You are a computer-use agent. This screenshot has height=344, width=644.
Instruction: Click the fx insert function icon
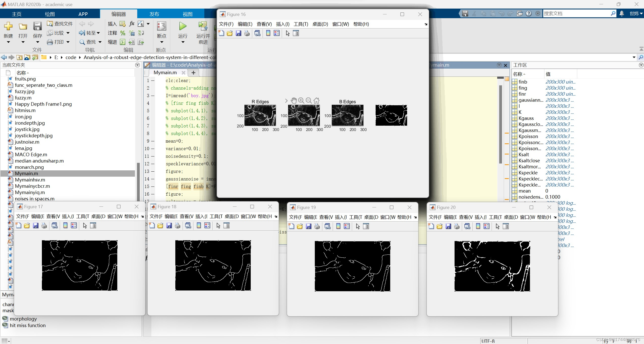pyautogui.click(x=132, y=24)
